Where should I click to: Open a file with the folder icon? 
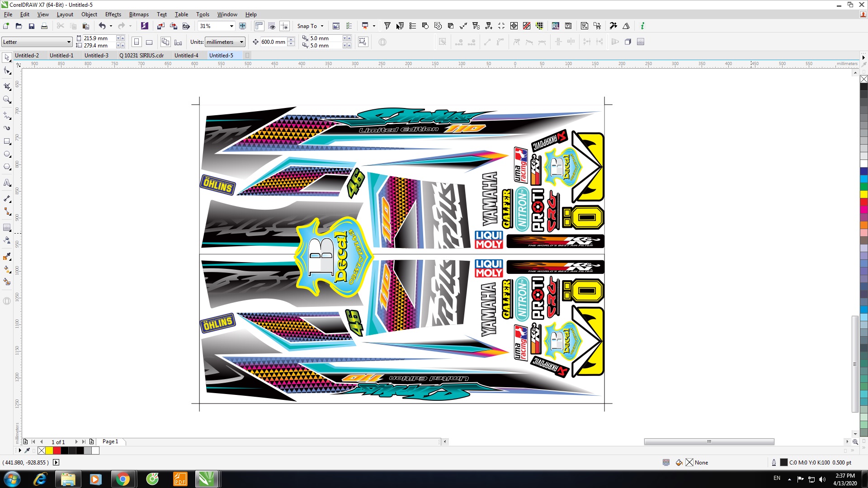coord(19,26)
